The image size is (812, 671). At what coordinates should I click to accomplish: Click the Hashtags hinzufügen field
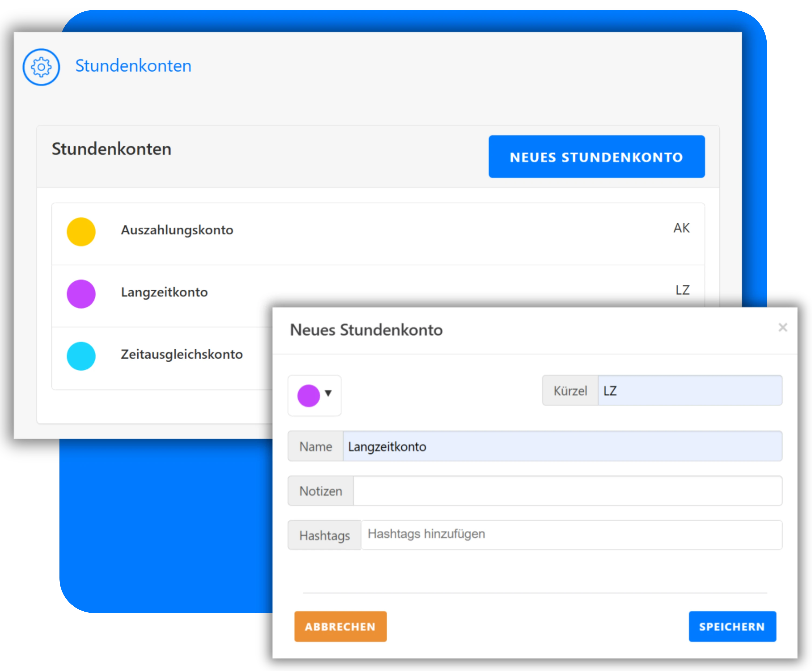(x=571, y=535)
